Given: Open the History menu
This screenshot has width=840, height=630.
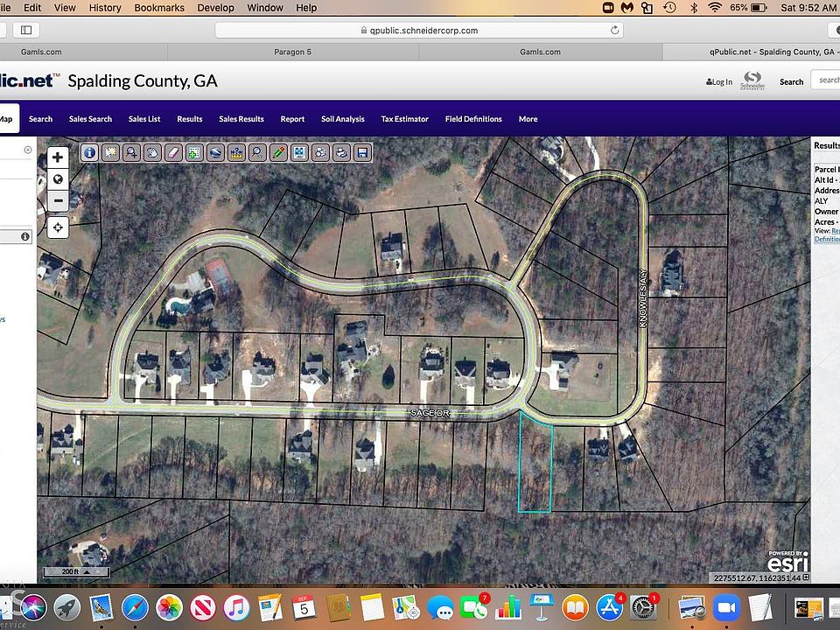Looking at the screenshot, I should pos(105,8).
